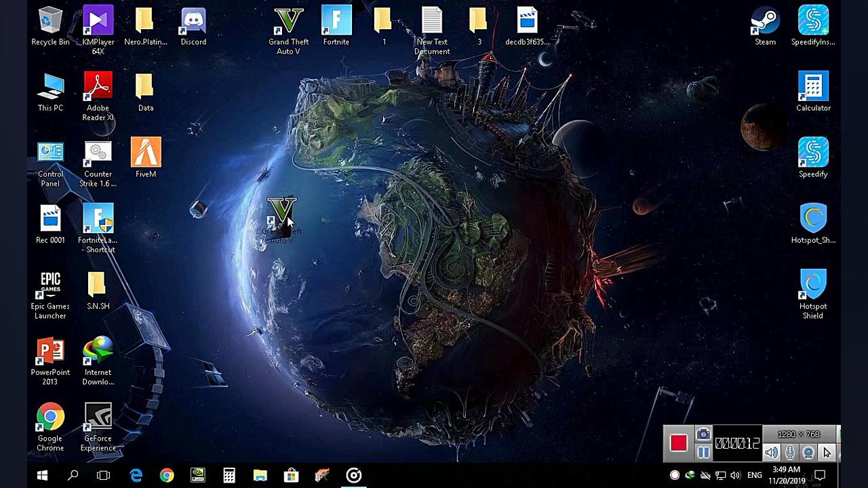Toggle webcam capture in the recorder
Viewport: 868px width, 488px height.
point(808,453)
